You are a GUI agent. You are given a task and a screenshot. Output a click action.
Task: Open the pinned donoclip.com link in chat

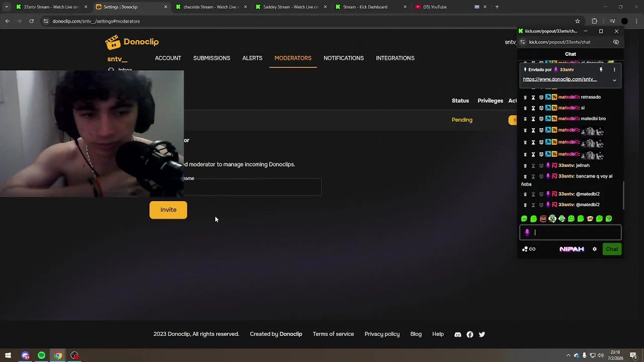(x=559, y=79)
